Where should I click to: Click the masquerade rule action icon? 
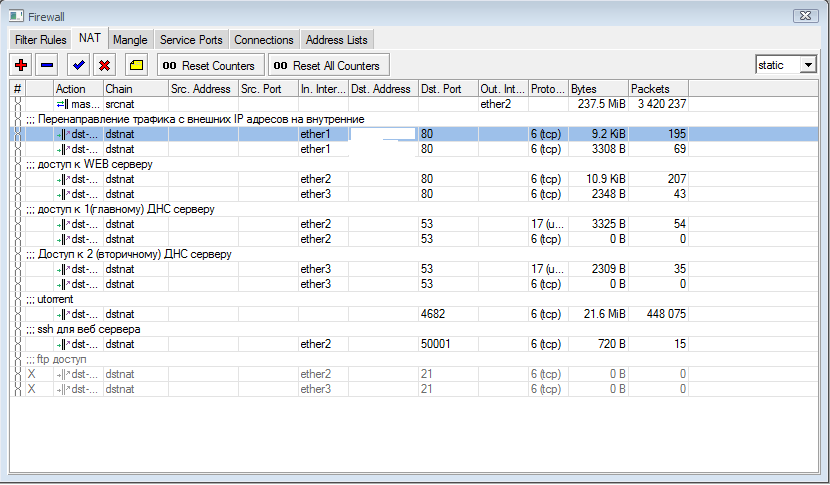coord(63,104)
